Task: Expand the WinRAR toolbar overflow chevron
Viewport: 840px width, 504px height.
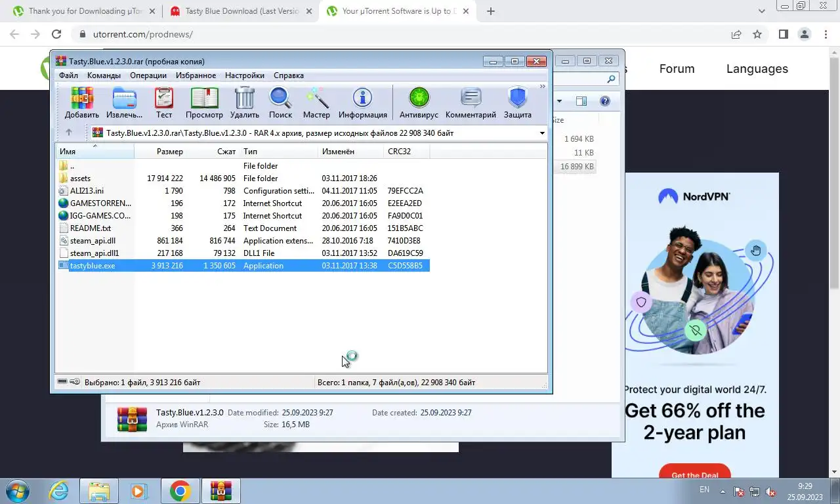Action: (x=543, y=87)
